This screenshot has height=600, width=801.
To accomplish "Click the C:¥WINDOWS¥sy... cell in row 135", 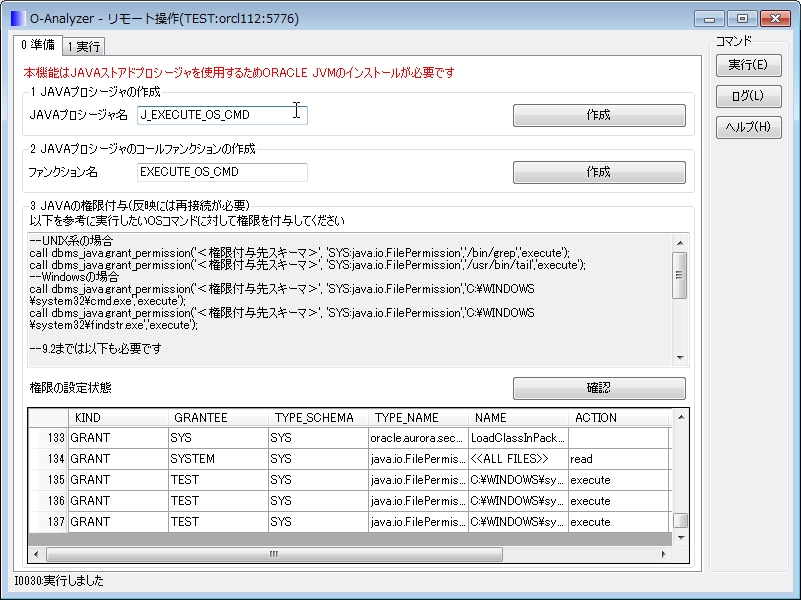I will coord(519,480).
